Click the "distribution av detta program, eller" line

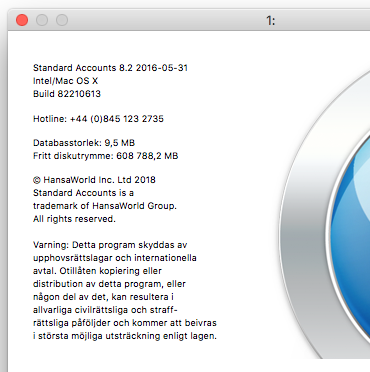pos(109,284)
